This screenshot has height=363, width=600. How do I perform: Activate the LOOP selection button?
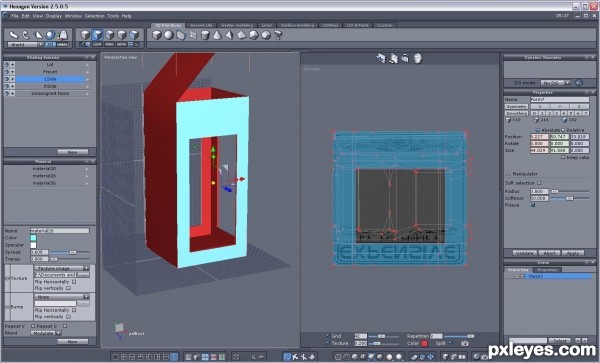tap(97, 44)
